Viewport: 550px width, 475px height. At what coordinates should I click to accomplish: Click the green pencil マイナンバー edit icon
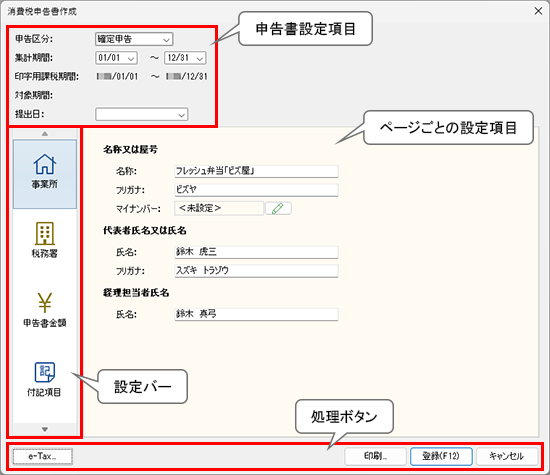tap(278, 208)
